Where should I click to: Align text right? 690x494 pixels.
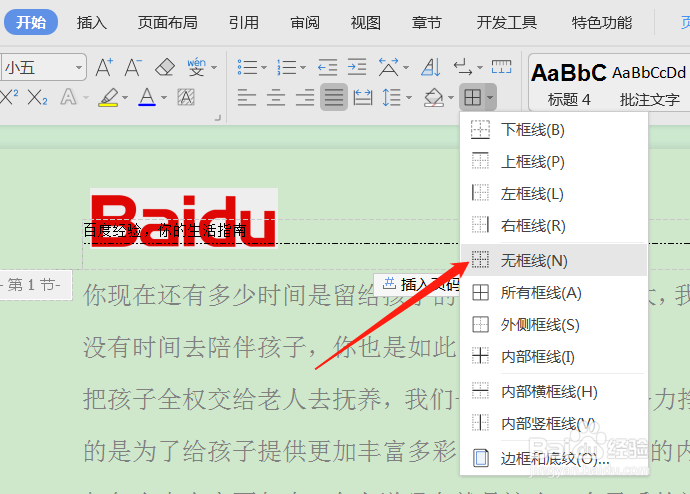coord(305,97)
